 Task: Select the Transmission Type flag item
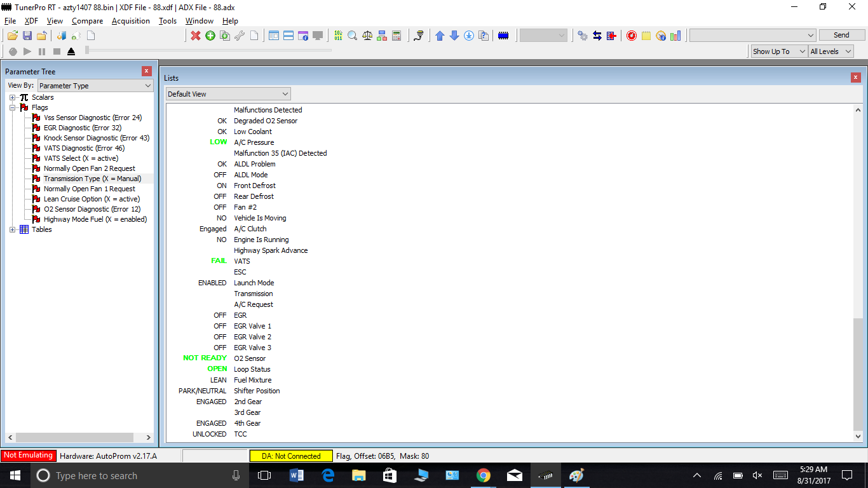[92, 179]
